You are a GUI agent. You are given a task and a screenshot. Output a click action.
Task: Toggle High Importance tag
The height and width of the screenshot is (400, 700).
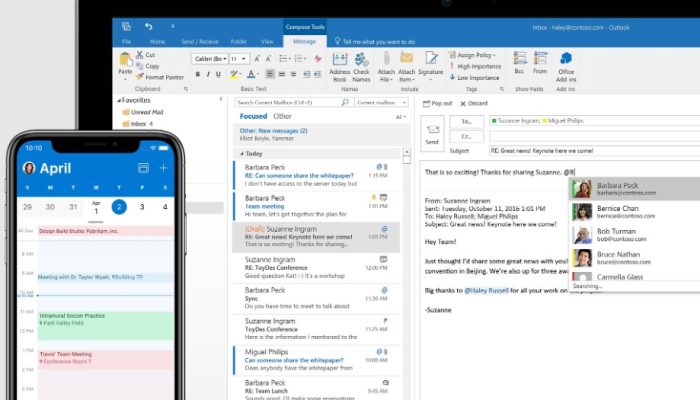pyautogui.click(x=475, y=66)
